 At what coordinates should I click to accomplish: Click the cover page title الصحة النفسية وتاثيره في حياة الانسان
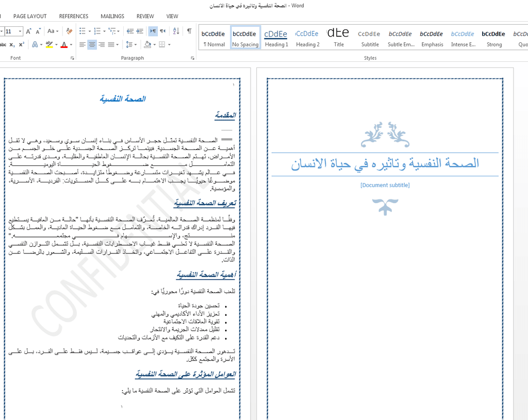385,164
